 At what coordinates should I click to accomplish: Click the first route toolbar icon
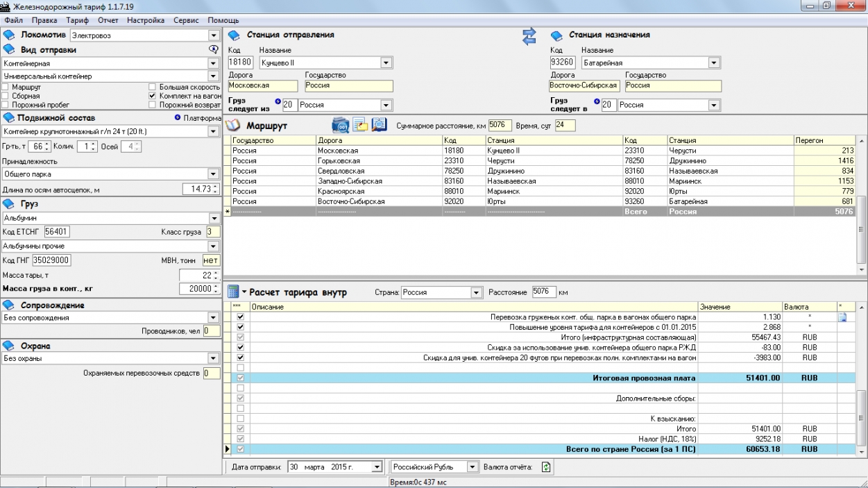click(340, 125)
